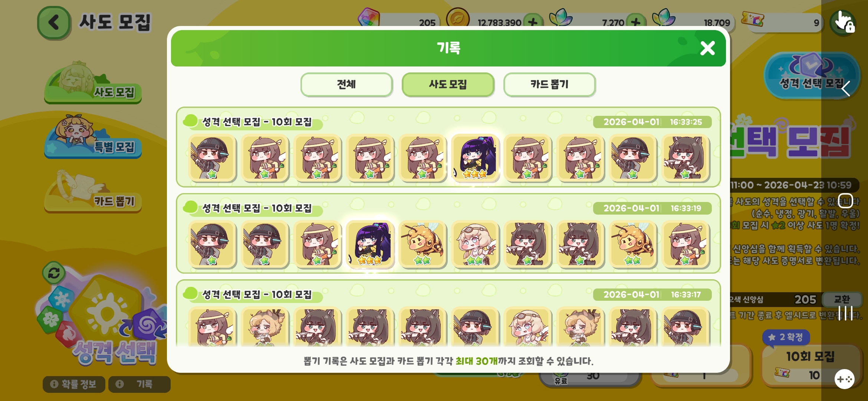Open the 특별 모집 sidebar banner

point(93,137)
